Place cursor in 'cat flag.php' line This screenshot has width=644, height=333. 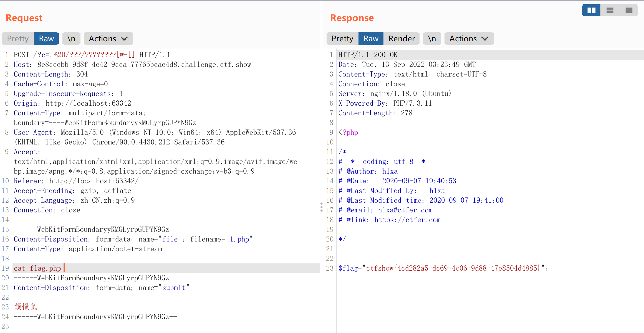point(37,268)
